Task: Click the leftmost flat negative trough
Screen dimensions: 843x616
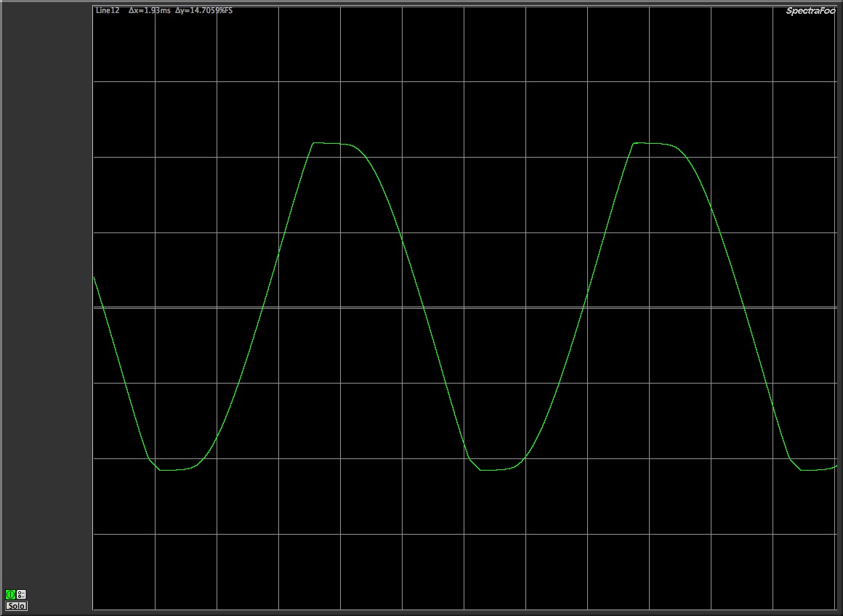Action: coord(174,469)
